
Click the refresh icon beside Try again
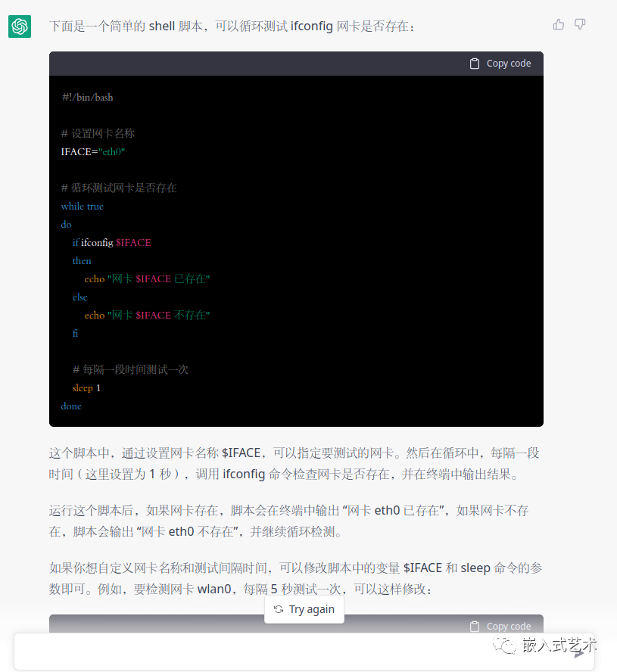pos(279,609)
